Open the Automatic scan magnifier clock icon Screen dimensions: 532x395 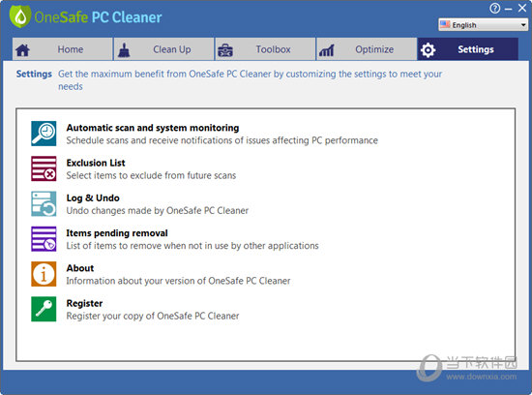(x=44, y=134)
